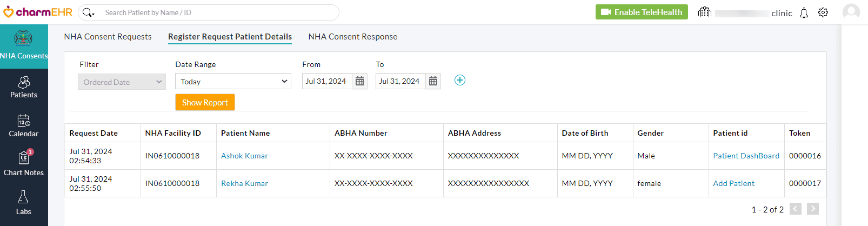The height and width of the screenshot is (226, 868).
Task: Switch to NHA Consent Response tab
Action: click(353, 37)
